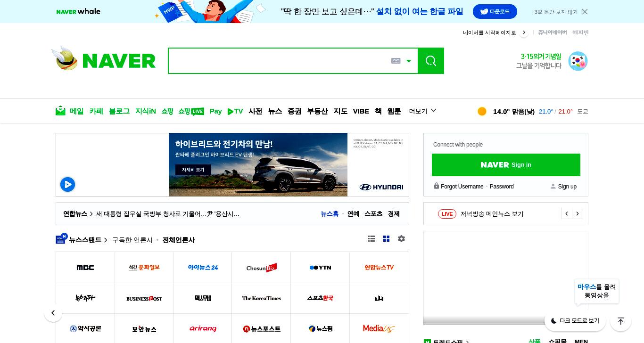Select the 스포츠 news tab
The height and width of the screenshot is (343, 644).
[373, 214]
